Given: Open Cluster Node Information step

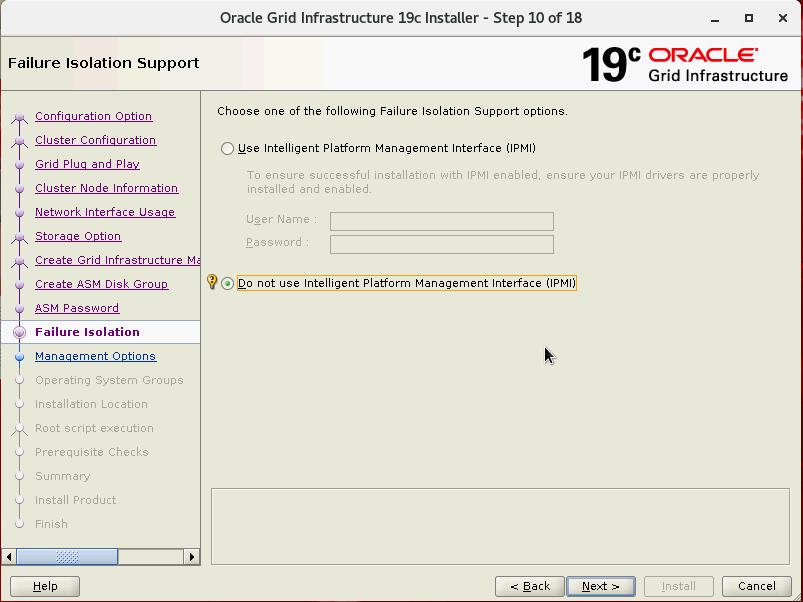Looking at the screenshot, I should pyautogui.click(x=106, y=188).
